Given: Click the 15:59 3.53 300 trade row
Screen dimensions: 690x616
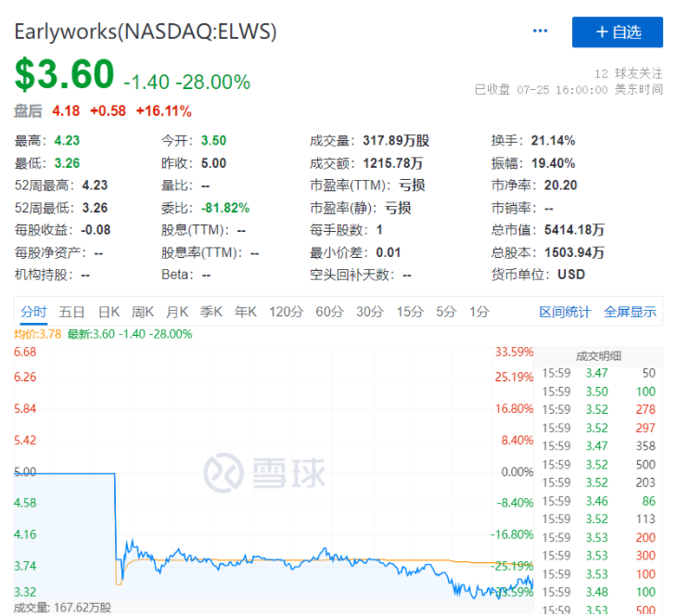Looking at the screenshot, I should pyautogui.click(x=598, y=556).
